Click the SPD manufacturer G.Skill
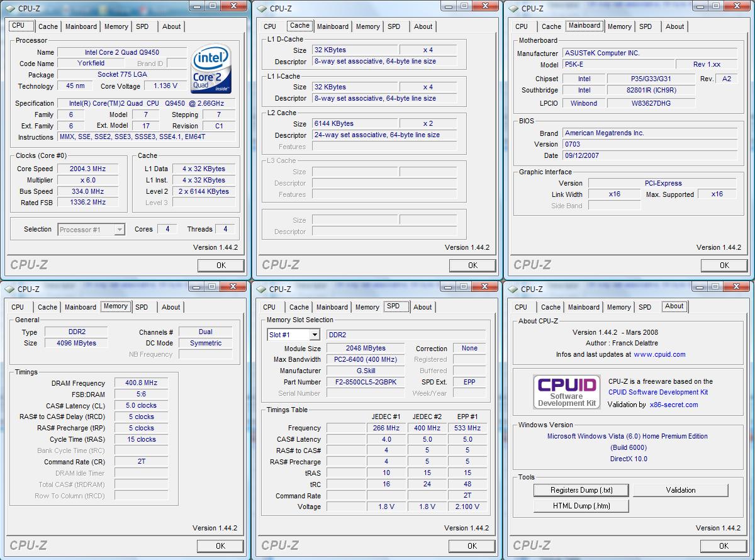This screenshot has width=755, height=560. point(366,371)
